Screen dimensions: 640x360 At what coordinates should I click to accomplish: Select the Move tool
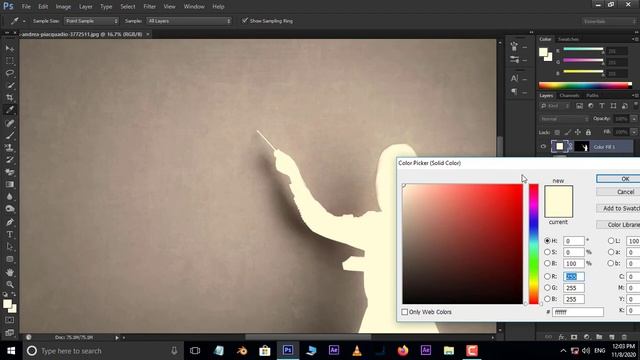click(x=10, y=49)
